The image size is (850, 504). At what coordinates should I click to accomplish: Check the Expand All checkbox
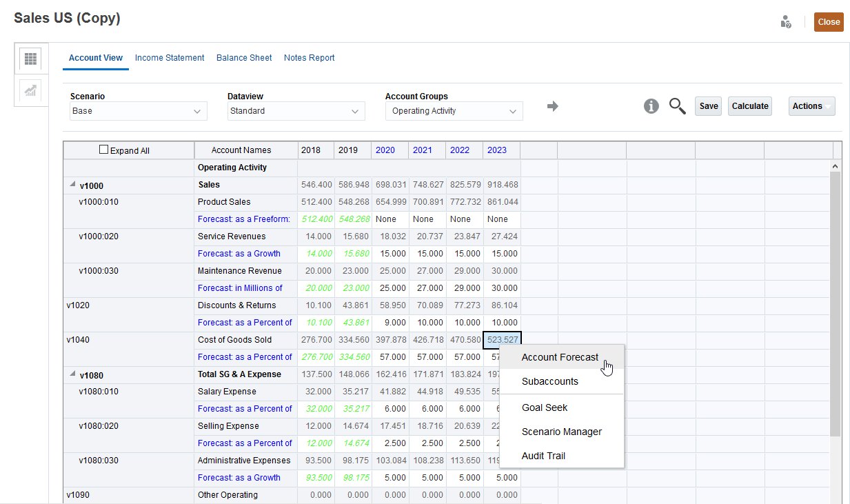[x=103, y=148]
